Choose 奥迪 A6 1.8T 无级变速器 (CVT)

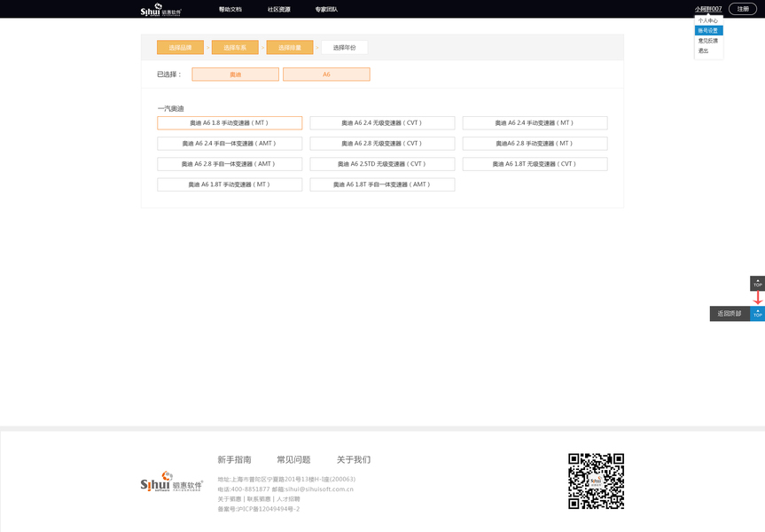pos(535,164)
